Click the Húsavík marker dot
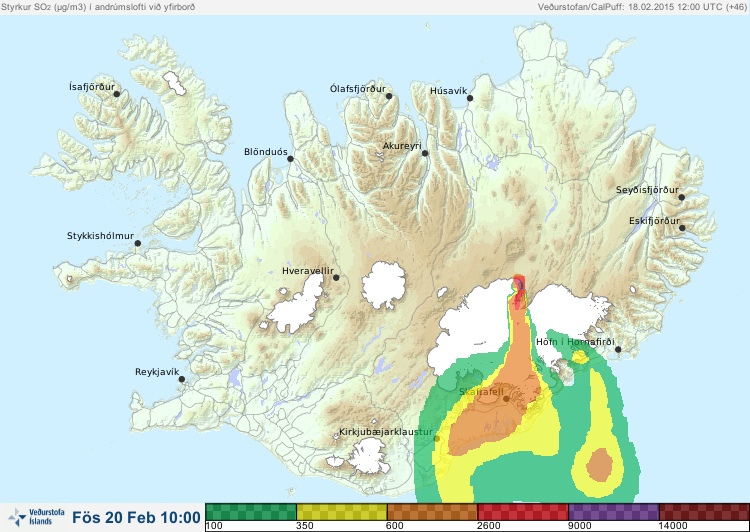The height and width of the screenshot is (532, 750). (470, 98)
